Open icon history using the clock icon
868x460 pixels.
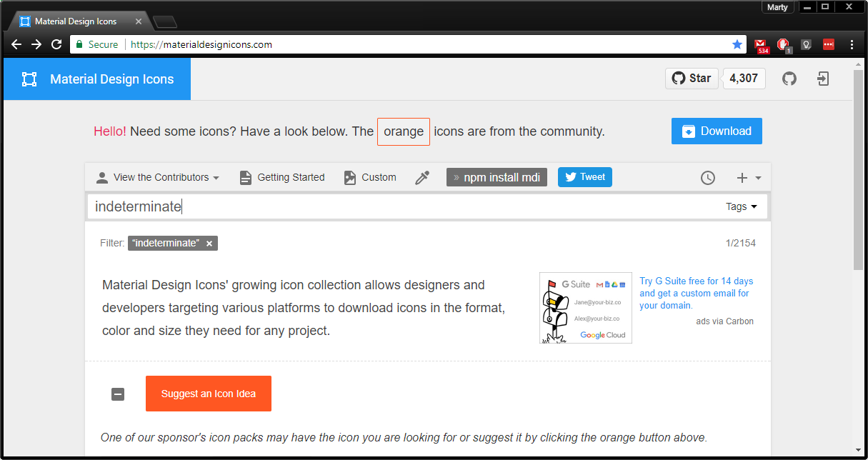point(708,177)
